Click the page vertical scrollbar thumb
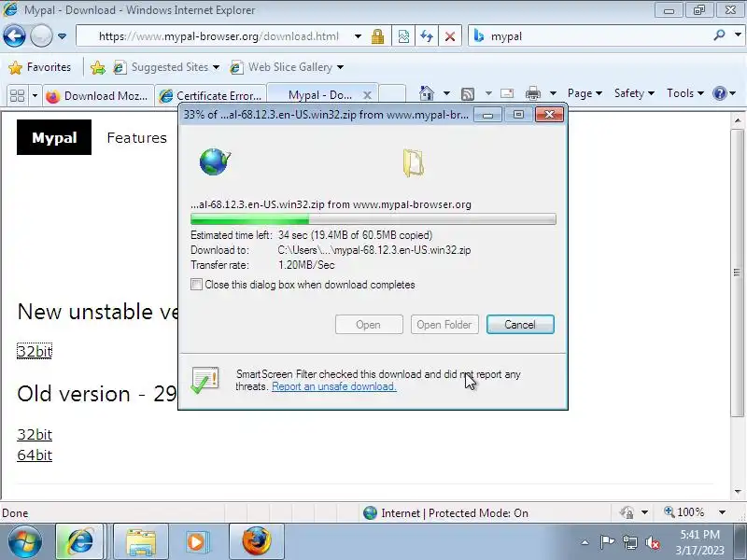This screenshot has width=747, height=560. point(737,273)
